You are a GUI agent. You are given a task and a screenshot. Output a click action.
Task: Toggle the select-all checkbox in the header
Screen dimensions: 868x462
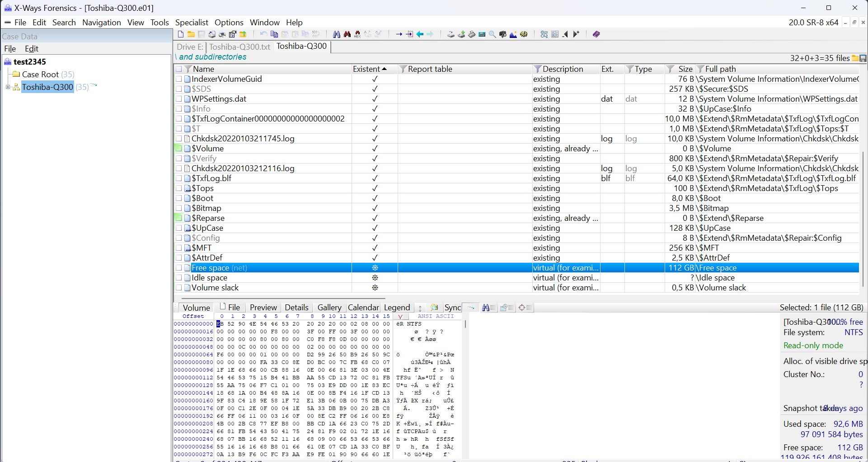(x=179, y=69)
